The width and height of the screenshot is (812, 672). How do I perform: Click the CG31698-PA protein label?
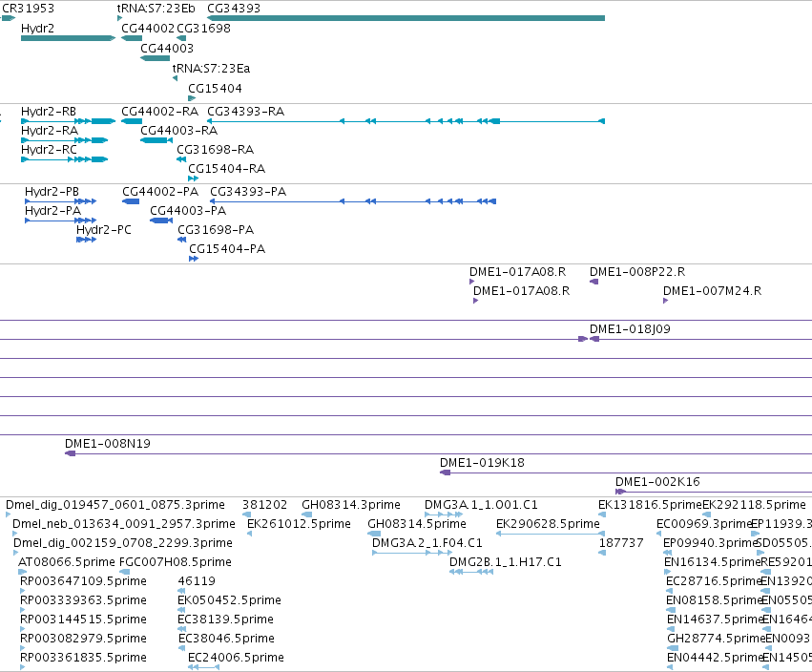216,230
